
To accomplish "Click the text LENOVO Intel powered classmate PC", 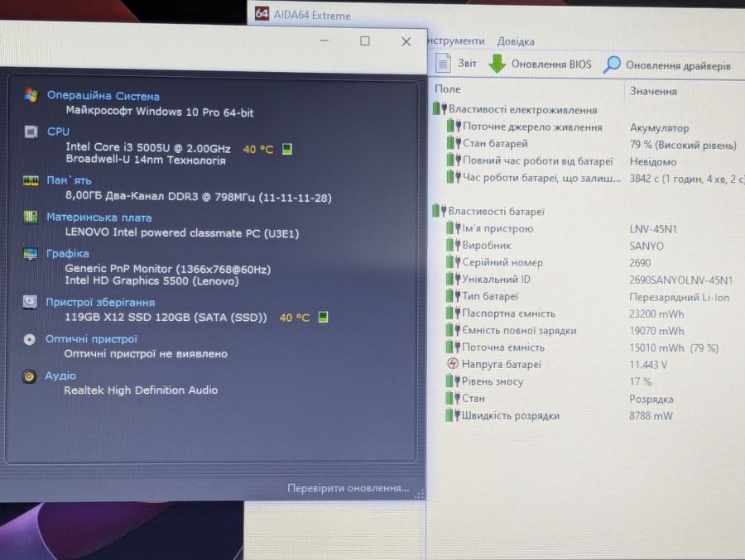I will click(x=162, y=232).
